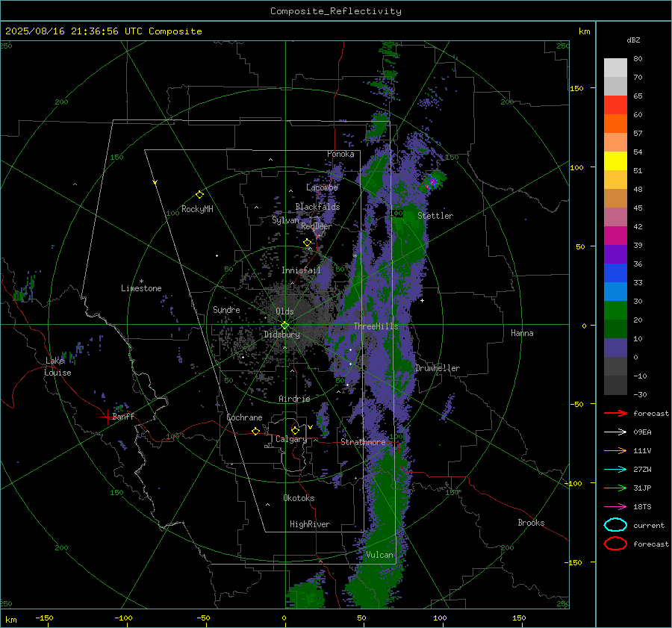Click the Hanna city label
This screenshot has height=628, width=672.
click(x=522, y=333)
